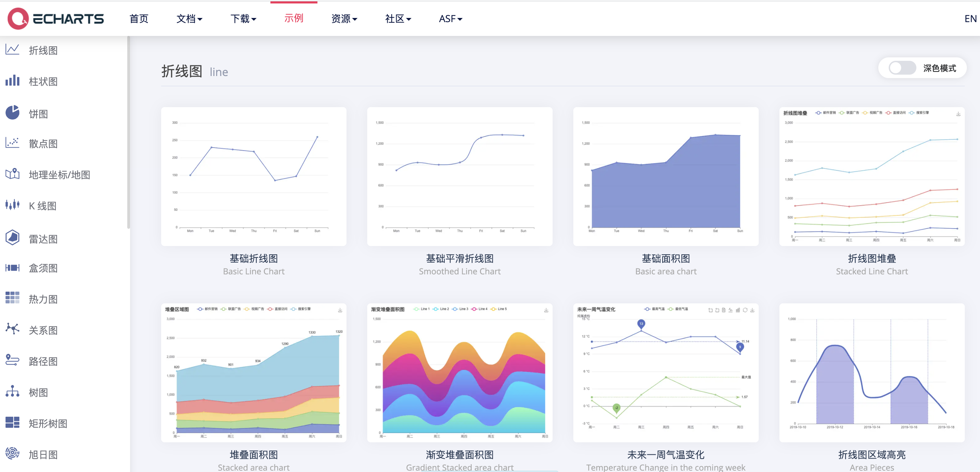Open 矩形树图 category in sidebar
This screenshot has width=980, height=472.
tap(48, 423)
